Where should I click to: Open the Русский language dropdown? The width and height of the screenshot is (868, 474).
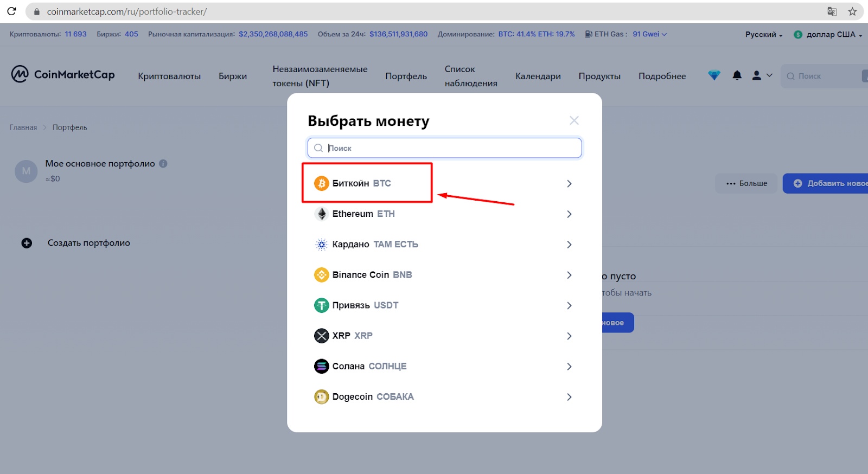point(764,34)
